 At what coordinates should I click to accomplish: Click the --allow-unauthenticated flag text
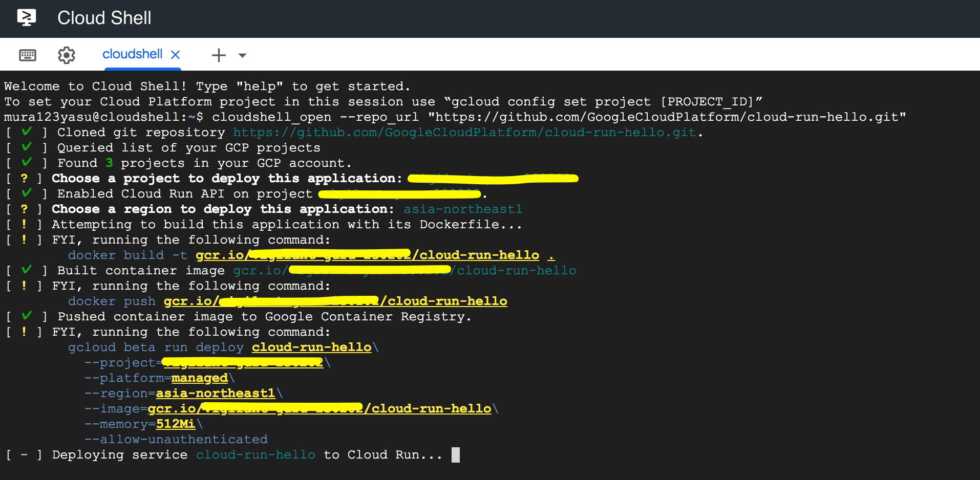(x=176, y=440)
